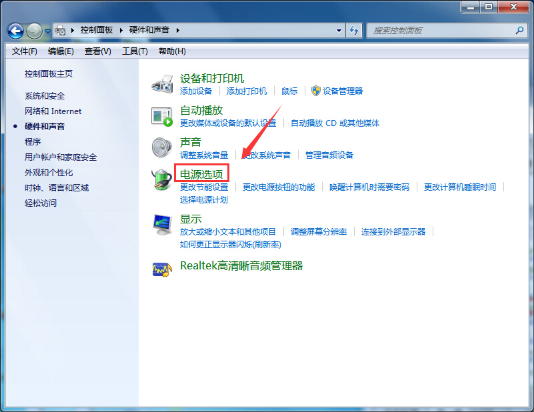Viewport: 534px width, 412px height.
Task: Expand the arrow after 控制面板 breadcrumb
Action: [x=121, y=30]
